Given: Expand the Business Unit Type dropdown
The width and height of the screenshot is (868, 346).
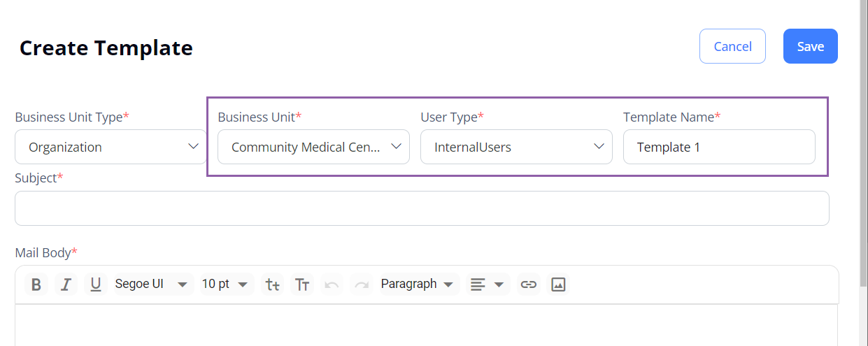Looking at the screenshot, I should pos(111,147).
